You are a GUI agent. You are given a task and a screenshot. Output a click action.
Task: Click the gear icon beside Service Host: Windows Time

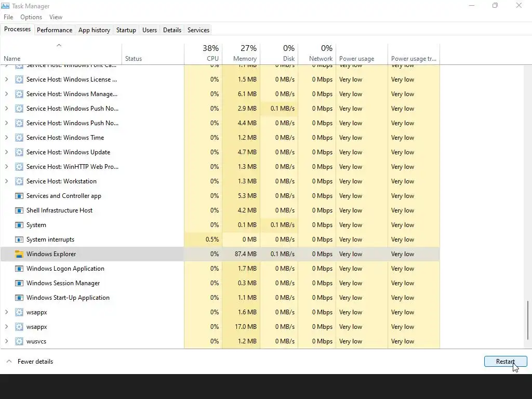click(19, 137)
